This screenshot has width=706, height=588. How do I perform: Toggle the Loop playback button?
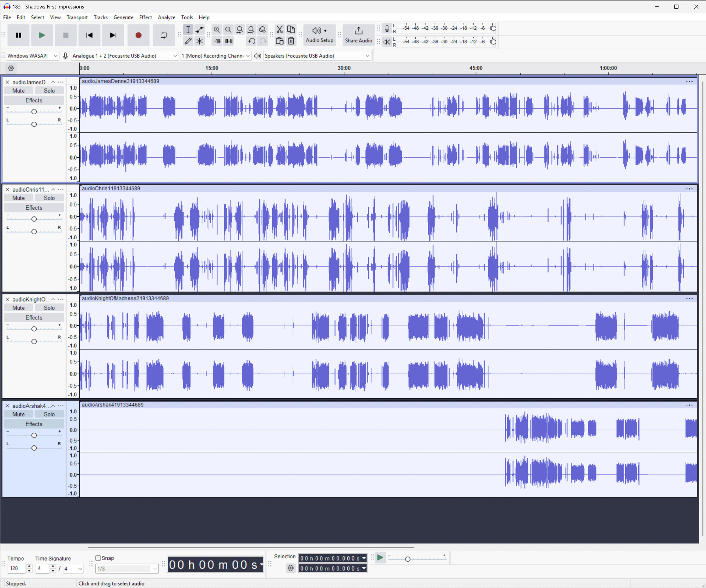pyautogui.click(x=164, y=35)
